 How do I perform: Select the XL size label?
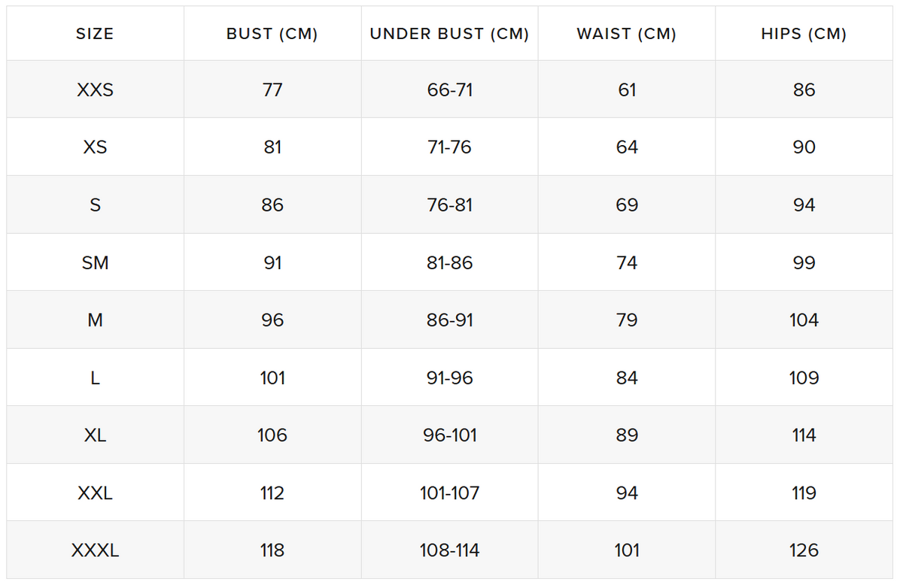95,435
